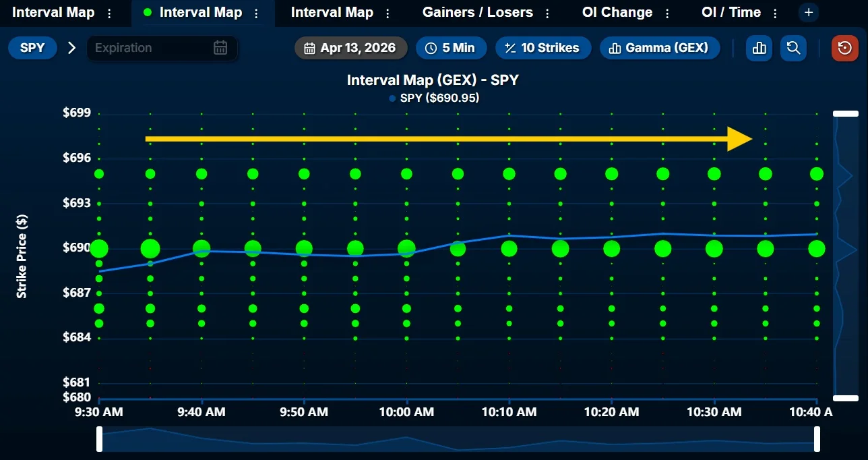Click the $695 strike bubble at 10:40 AM
The height and width of the screenshot is (460, 868).
pyautogui.click(x=817, y=174)
